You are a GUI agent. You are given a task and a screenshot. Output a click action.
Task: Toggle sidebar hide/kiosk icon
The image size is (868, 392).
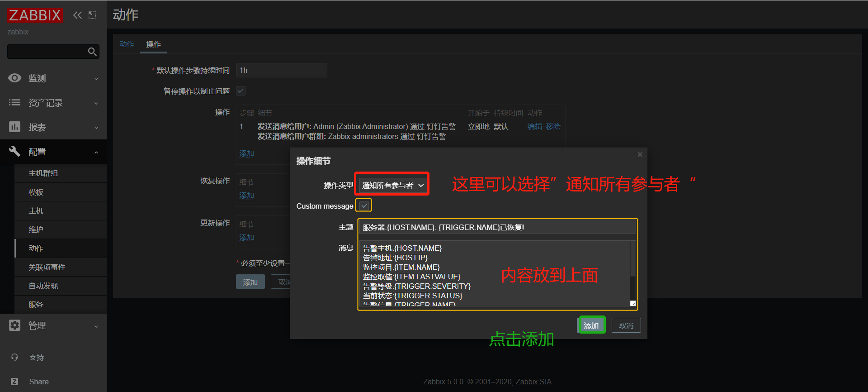point(92,15)
